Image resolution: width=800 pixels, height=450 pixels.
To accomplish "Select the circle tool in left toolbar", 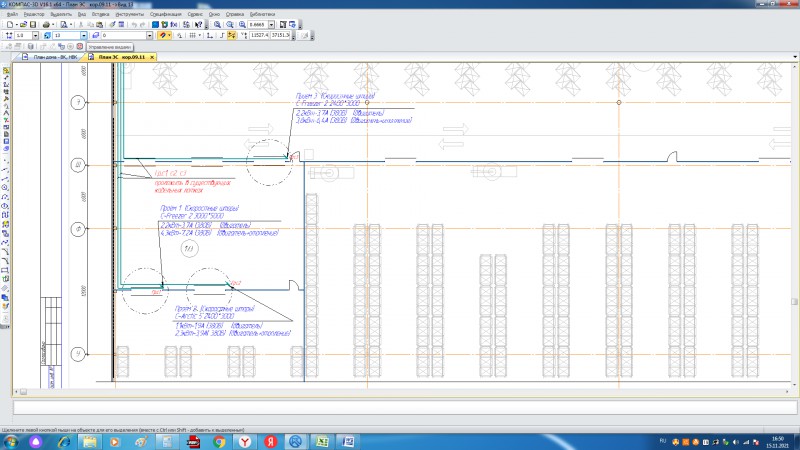I will tap(5, 187).
